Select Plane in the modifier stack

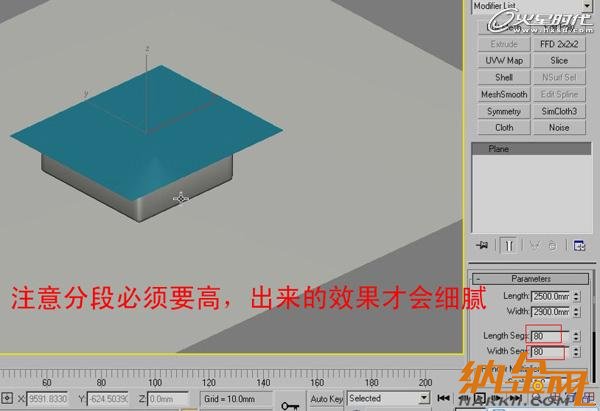click(x=531, y=149)
